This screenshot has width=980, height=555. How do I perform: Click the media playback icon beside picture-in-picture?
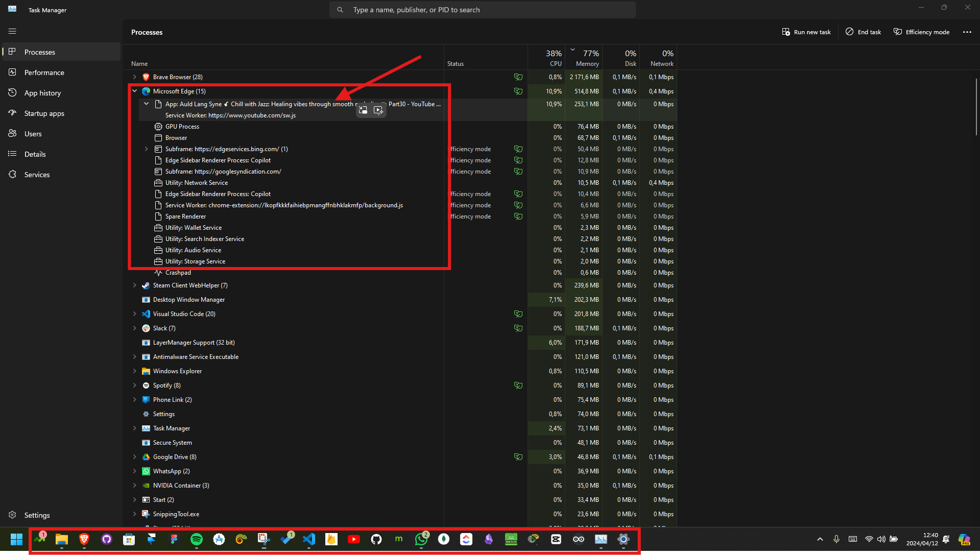pos(378,110)
